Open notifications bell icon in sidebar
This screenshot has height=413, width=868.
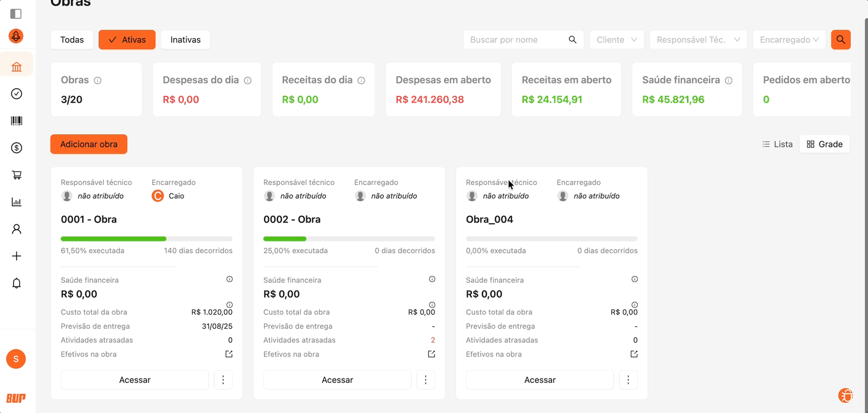pos(17,283)
